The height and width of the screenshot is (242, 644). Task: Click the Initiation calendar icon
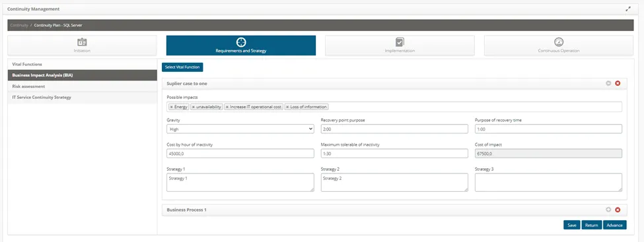point(82,42)
